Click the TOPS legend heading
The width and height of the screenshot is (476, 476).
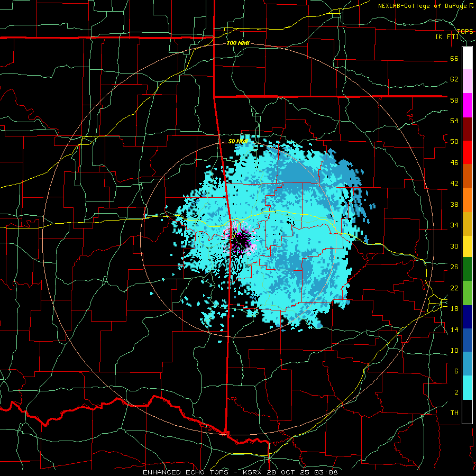(x=465, y=32)
